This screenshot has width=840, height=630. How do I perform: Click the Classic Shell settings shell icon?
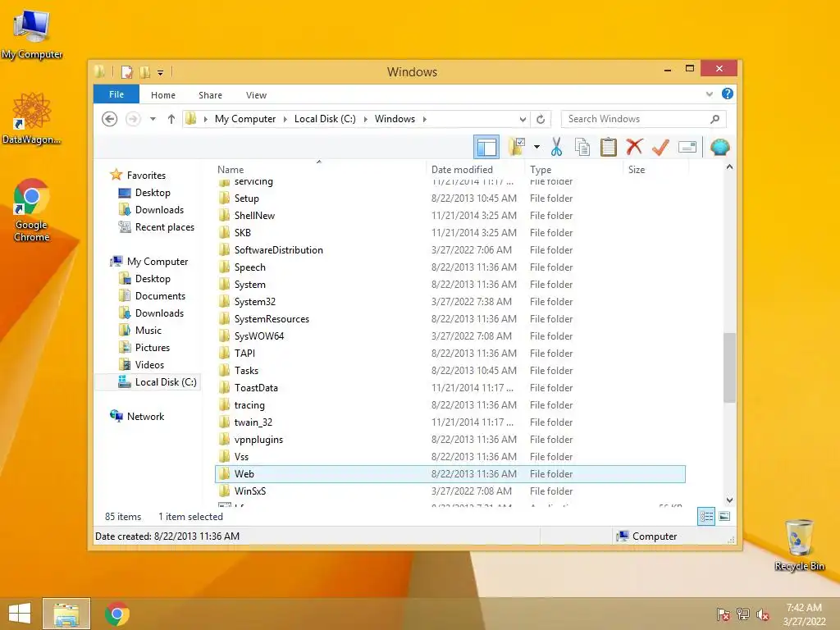click(720, 147)
